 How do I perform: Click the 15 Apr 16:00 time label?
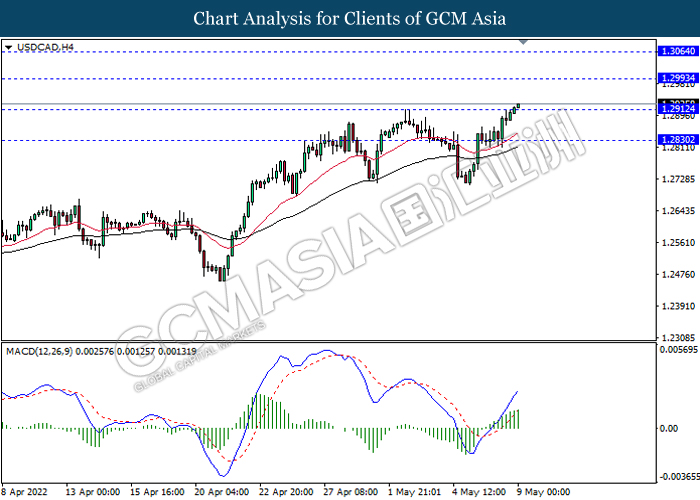[x=157, y=492]
